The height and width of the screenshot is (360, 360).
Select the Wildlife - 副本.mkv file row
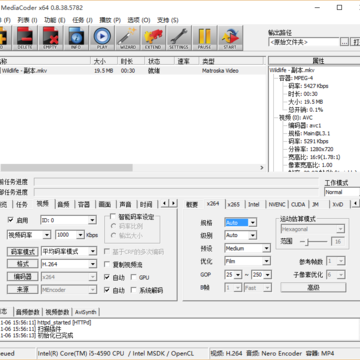pos(133,71)
